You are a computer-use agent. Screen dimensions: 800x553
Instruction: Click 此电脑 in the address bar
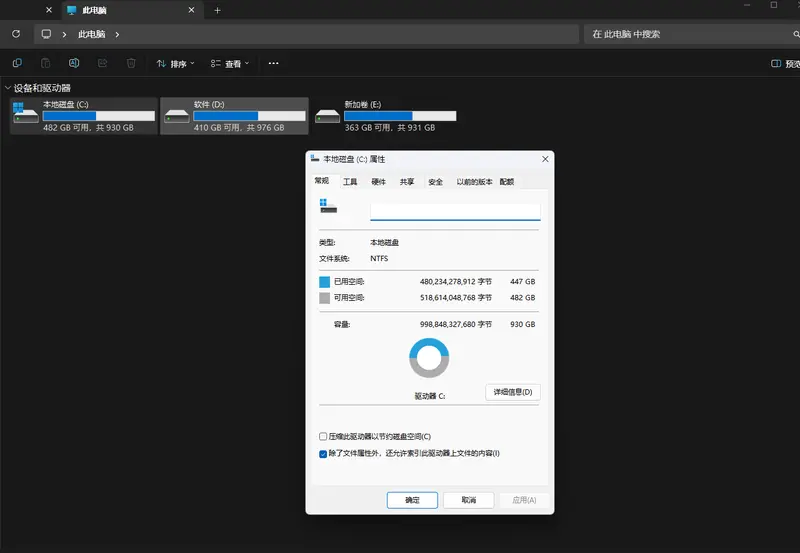(x=92, y=34)
